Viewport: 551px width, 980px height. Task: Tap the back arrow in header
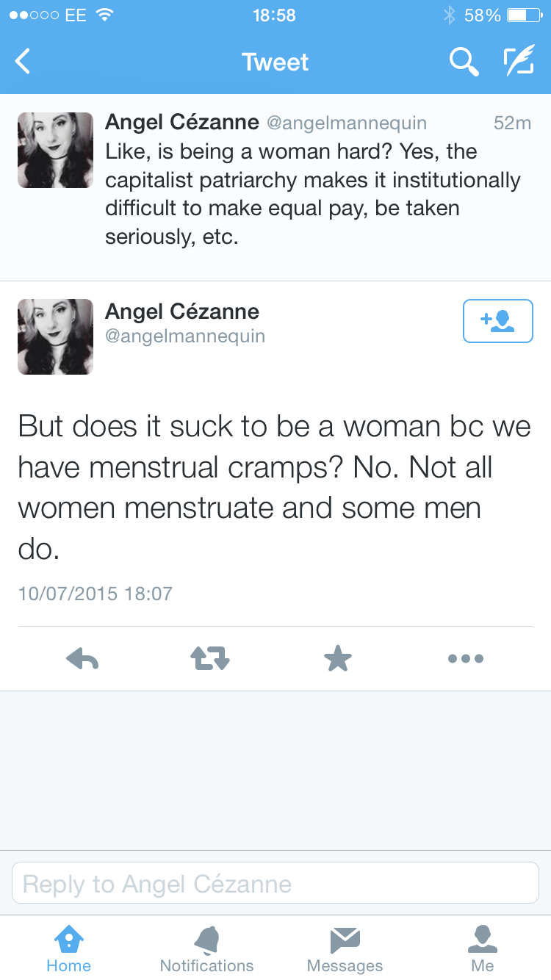coord(24,62)
